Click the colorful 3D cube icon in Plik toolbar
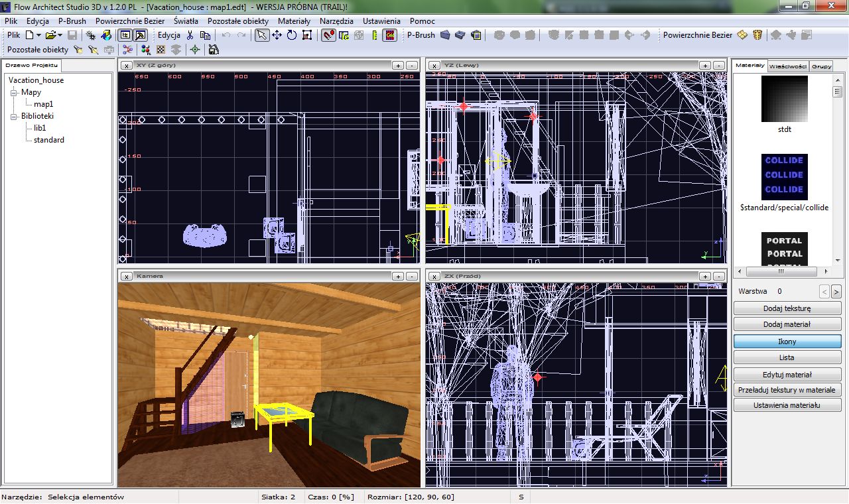849x504 pixels. click(106, 35)
